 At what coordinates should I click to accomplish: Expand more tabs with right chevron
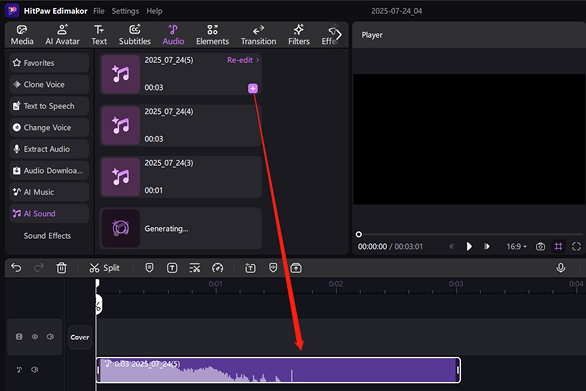tap(338, 35)
